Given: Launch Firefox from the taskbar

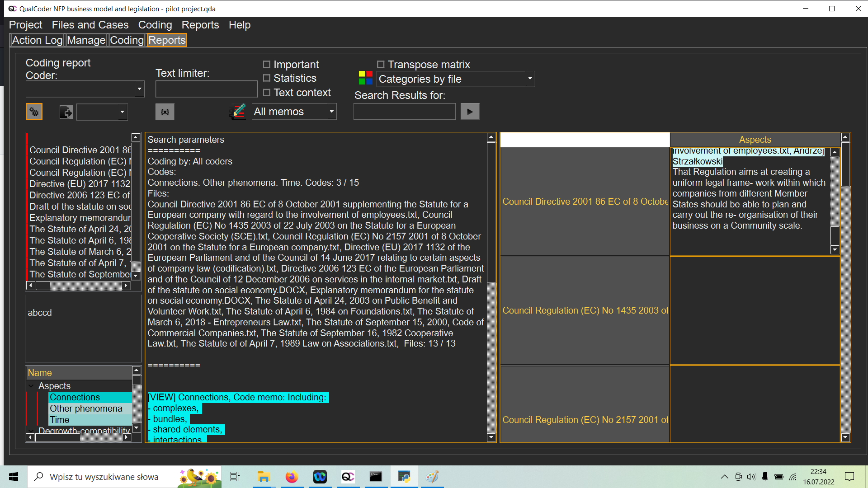Looking at the screenshot, I should point(292,477).
